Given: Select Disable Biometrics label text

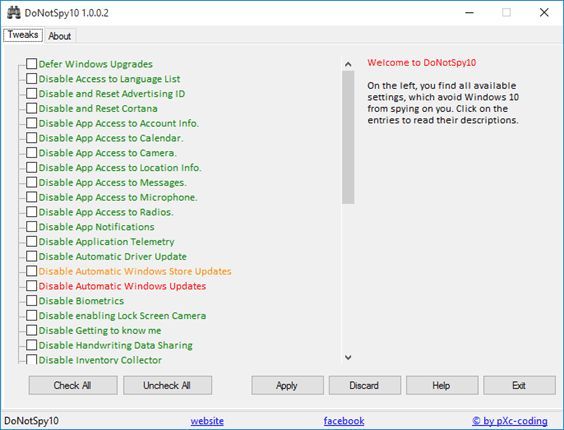Looking at the screenshot, I should coord(81,301).
